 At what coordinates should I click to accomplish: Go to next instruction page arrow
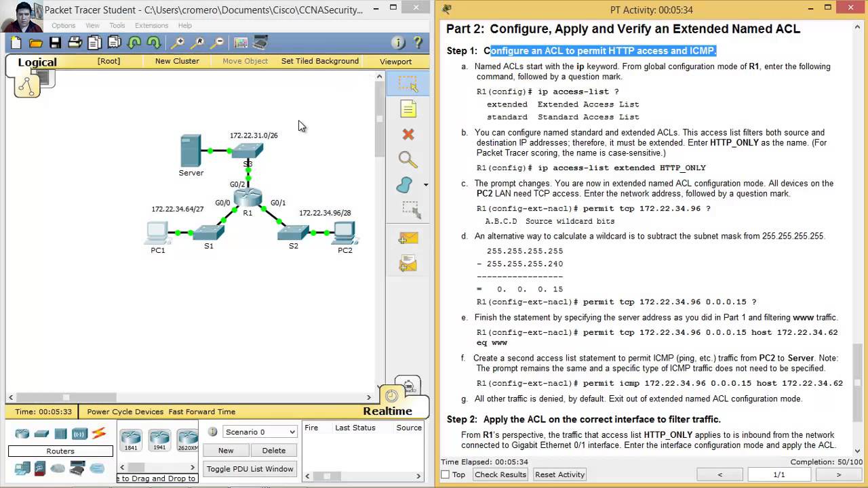838,474
